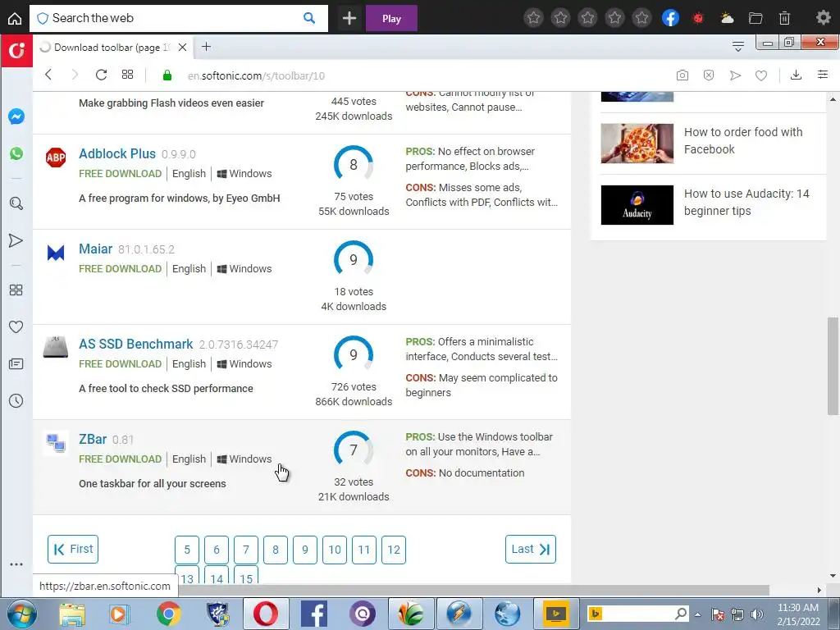Image resolution: width=840 pixels, height=630 pixels.
Task: Click the purple Play button
Action: 391,18
